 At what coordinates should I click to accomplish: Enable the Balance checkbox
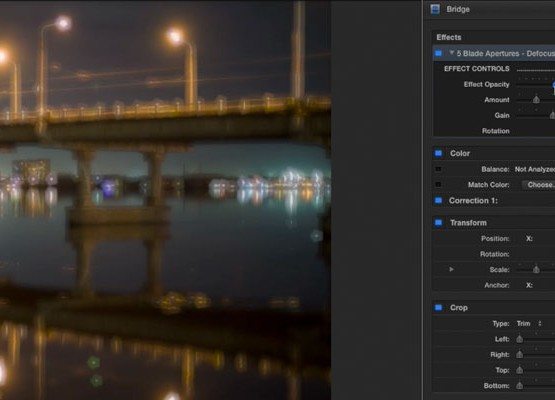click(438, 169)
